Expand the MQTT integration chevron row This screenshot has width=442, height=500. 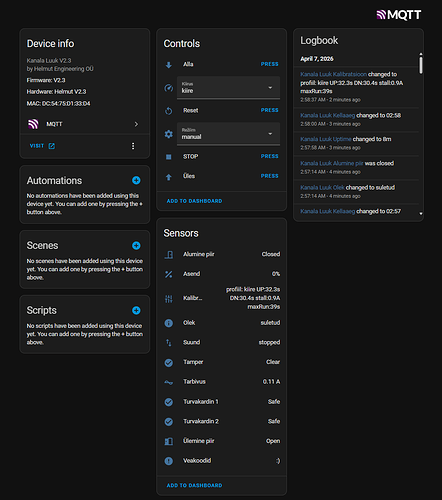[x=85, y=124]
